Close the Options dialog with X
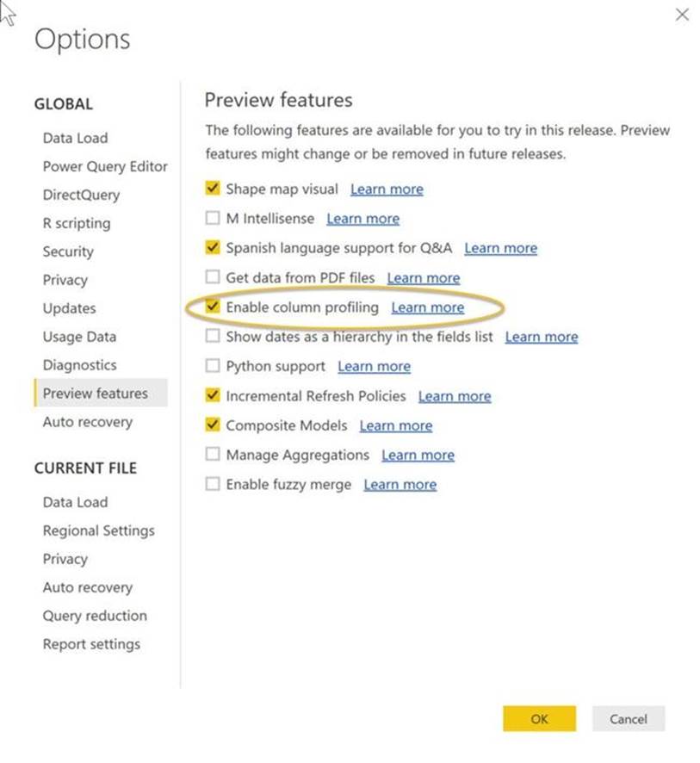This screenshot has width=700, height=763. point(682,15)
